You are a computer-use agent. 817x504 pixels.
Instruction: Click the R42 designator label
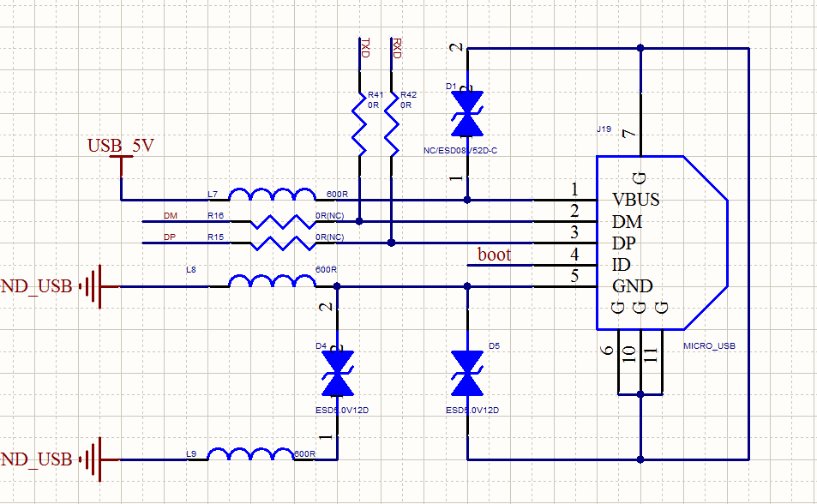pos(408,94)
